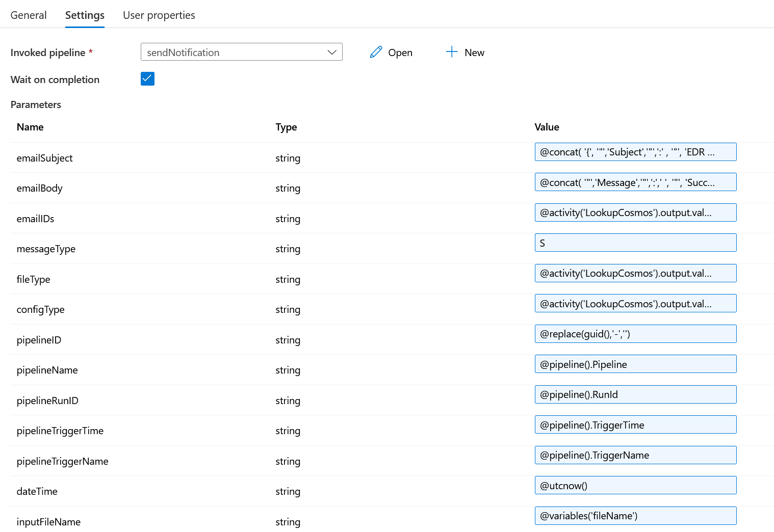Focus the pipelineTriggerTime value field

pos(635,425)
